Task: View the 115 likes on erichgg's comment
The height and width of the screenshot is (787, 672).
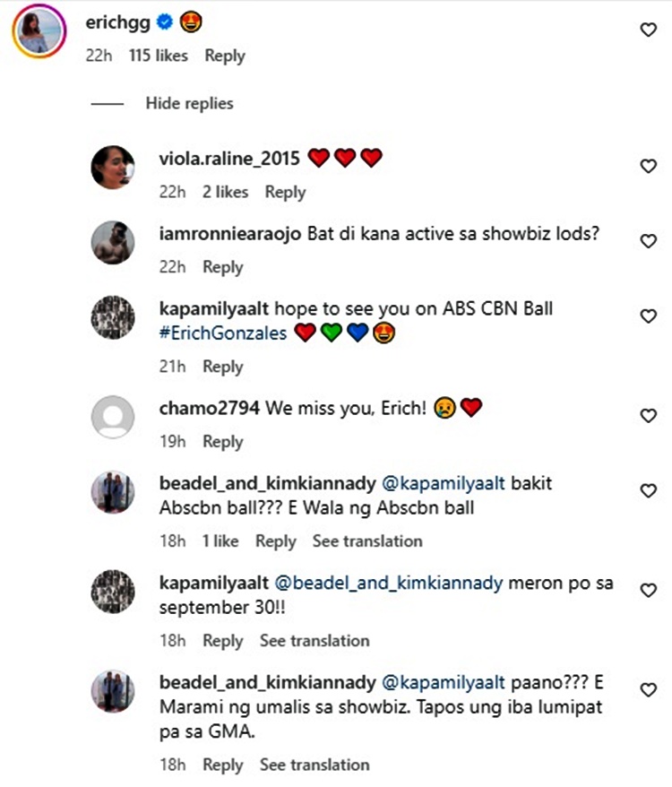Action: 159,56
